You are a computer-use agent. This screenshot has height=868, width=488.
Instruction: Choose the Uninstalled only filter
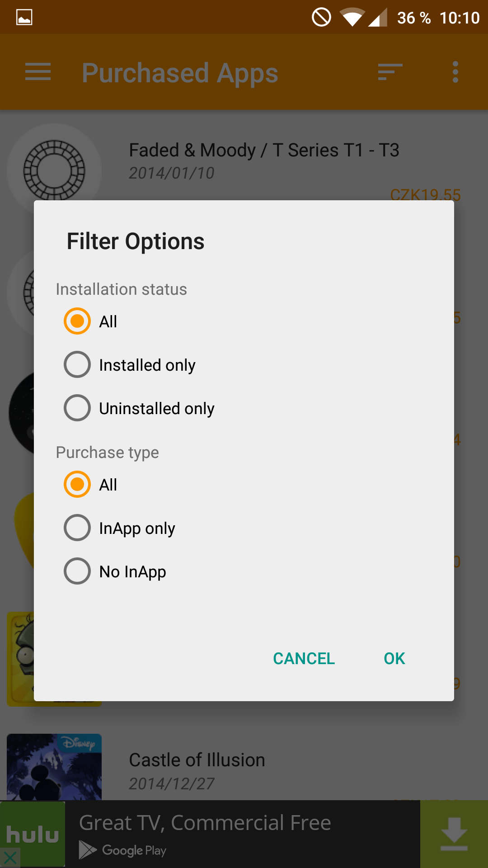tap(77, 408)
